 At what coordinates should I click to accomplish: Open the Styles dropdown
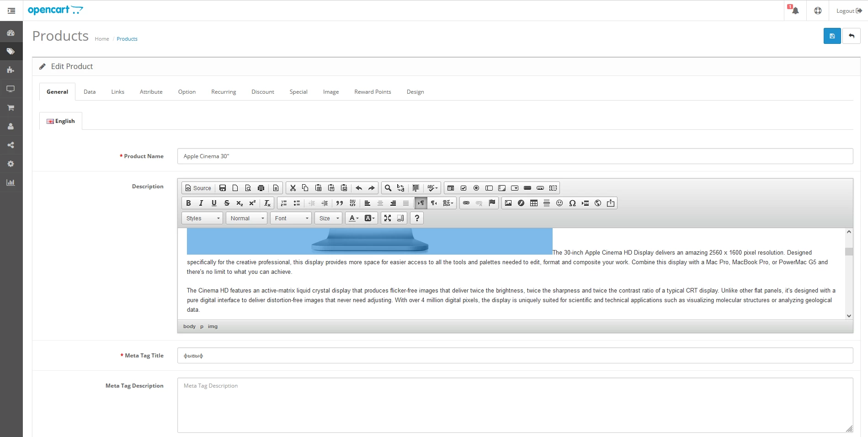(202, 218)
